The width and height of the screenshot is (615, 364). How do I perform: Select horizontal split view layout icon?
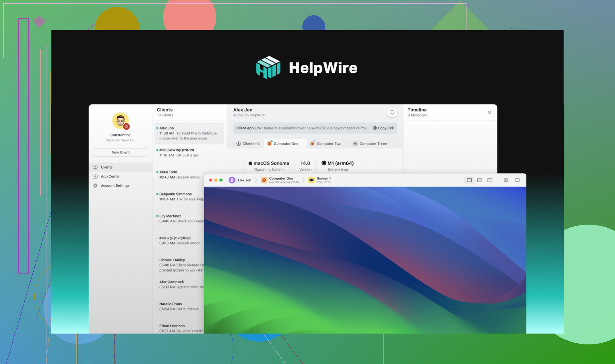click(480, 180)
